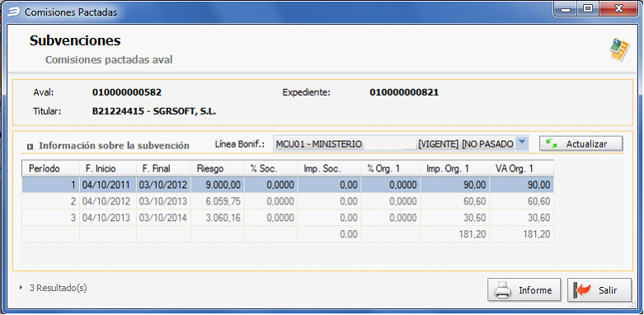Click the red exit arrow icon on Salir
Screen dimensions: 644x315
point(583,290)
